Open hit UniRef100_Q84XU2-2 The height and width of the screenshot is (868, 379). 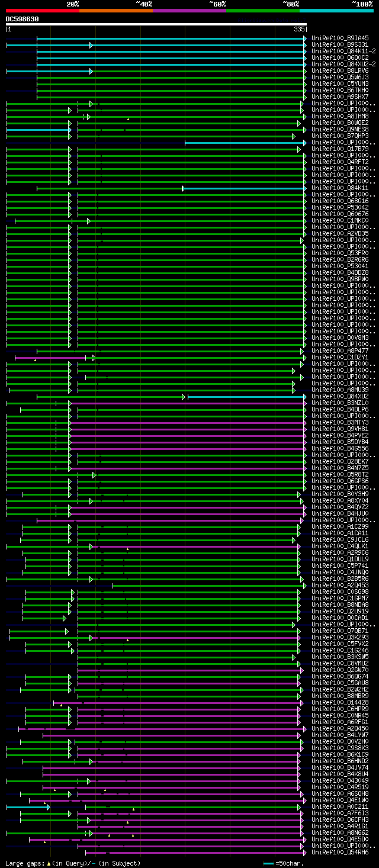(343, 64)
